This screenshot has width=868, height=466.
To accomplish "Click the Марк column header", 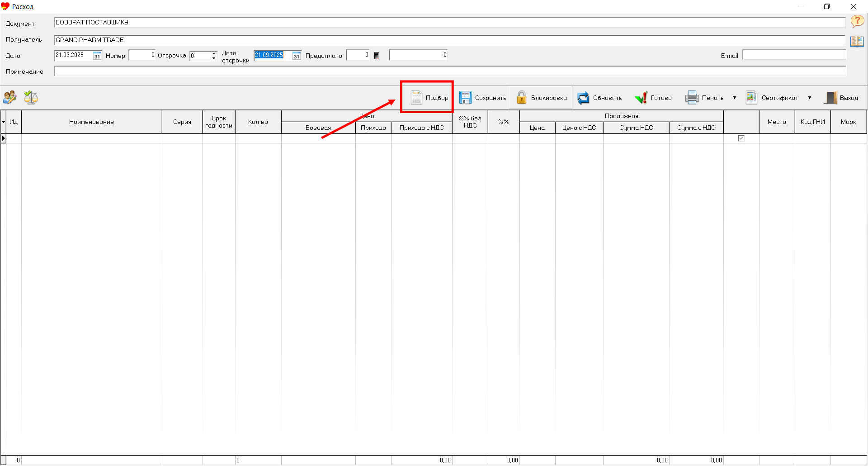I will [849, 122].
